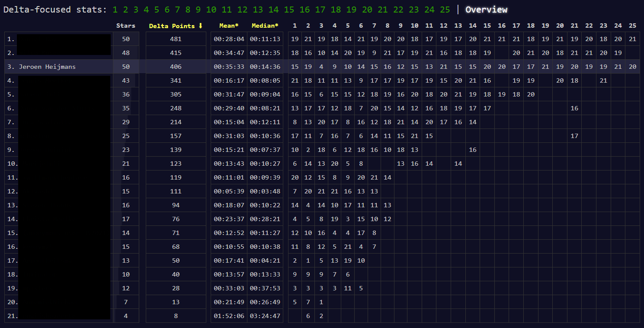This screenshot has height=328, width=644.
Task: Click delta points value 341
Action: 176,80
